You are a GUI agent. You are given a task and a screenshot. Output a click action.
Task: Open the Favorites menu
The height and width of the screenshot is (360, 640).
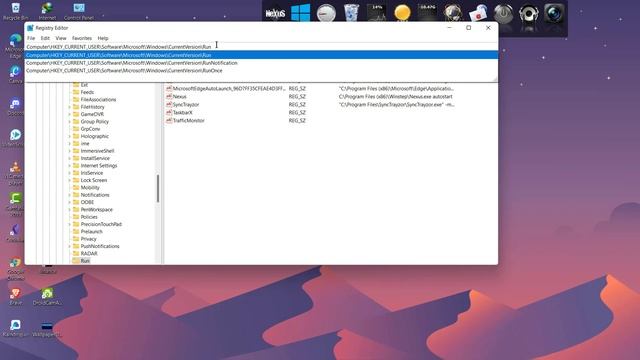(82, 38)
